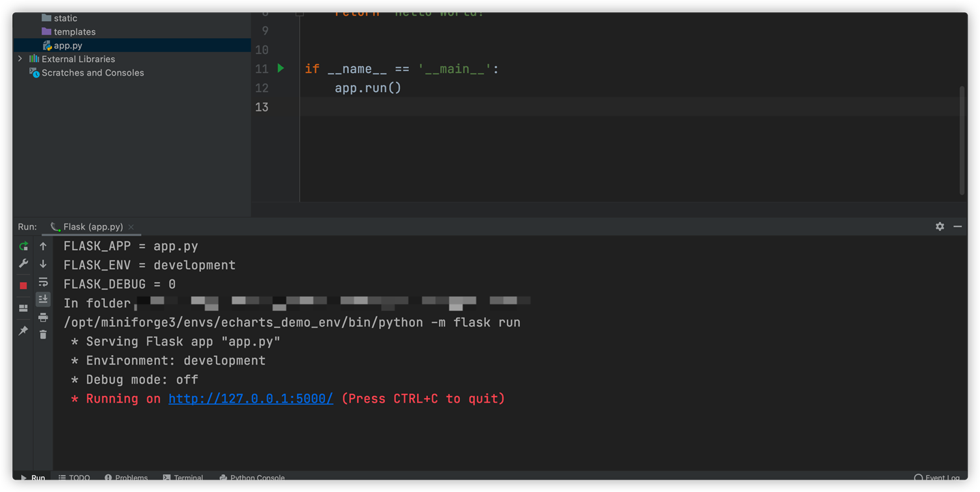Restore layout in Run panel

coord(23,308)
